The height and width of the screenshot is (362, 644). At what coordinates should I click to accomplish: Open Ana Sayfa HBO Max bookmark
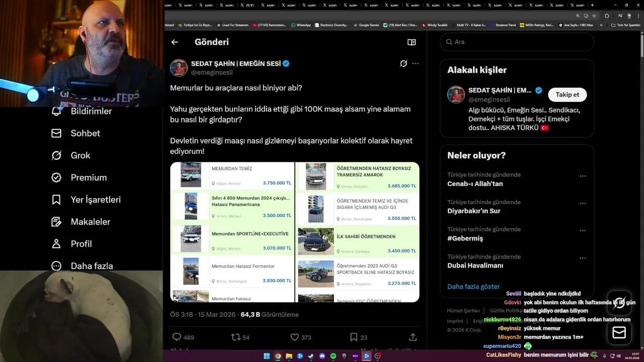(x=576, y=25)
